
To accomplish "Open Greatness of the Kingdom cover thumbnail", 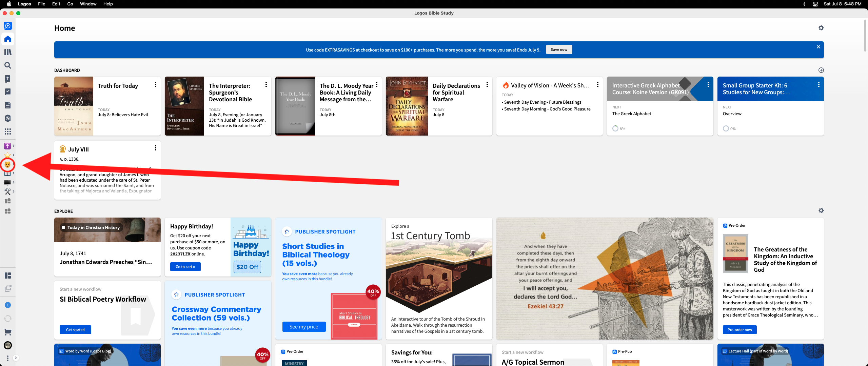I will click(735, 253).
